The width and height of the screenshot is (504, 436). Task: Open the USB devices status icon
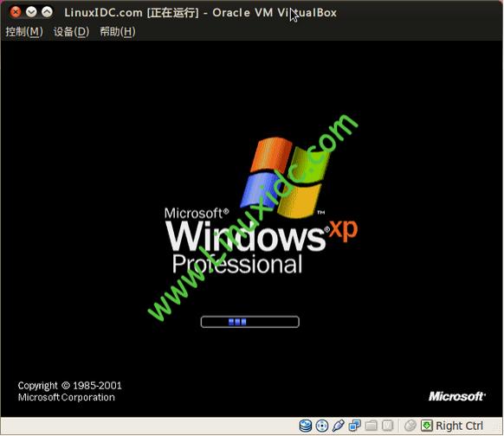(338, 426)
